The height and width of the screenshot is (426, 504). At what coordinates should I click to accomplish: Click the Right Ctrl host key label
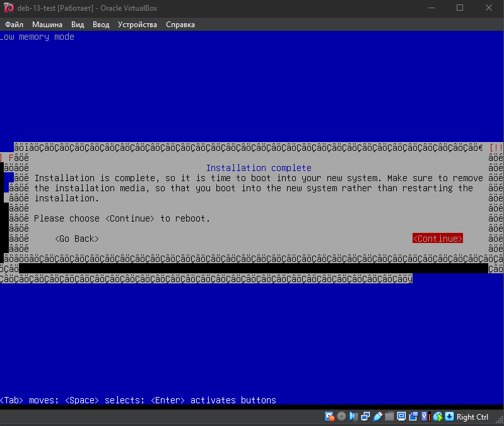(x=472, y=417)
